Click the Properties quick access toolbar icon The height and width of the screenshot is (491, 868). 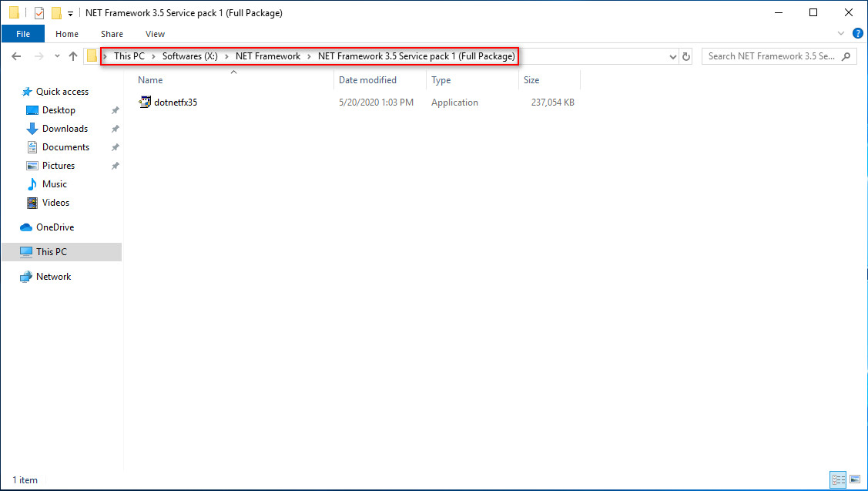pyautogui.click(x=39, y=12)
